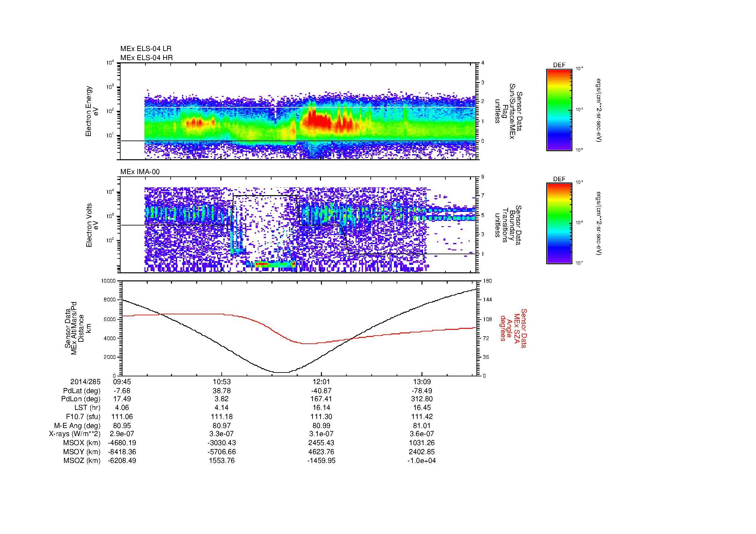Click the date label '2014/285'
Viewport: 756px width, 534px height.
85,382
